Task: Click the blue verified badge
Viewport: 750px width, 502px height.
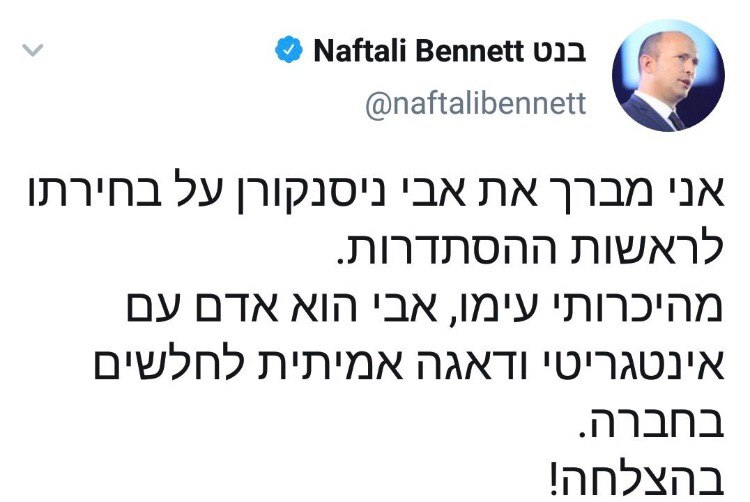Action: click(293, 51)
